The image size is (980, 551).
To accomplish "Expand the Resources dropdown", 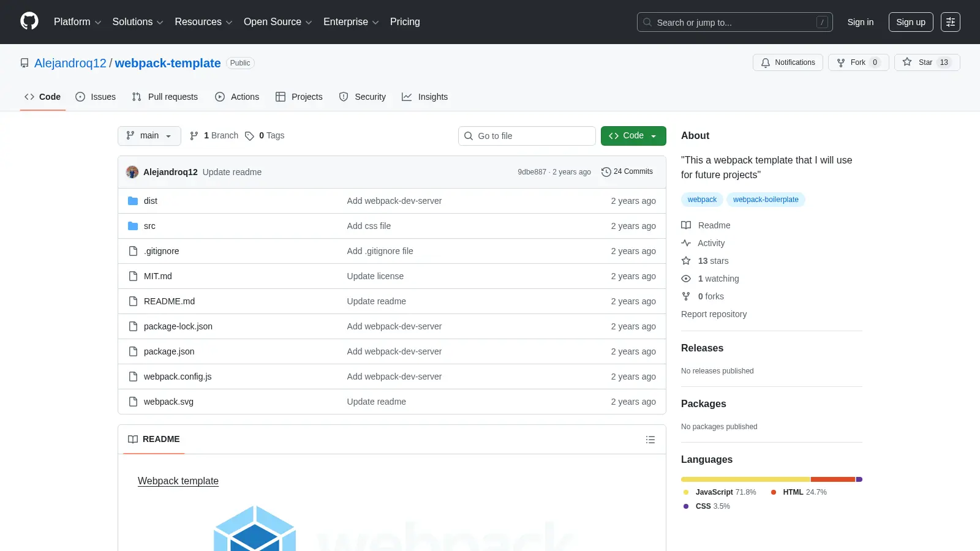I will pyautogui.click(x=203, y=22).
